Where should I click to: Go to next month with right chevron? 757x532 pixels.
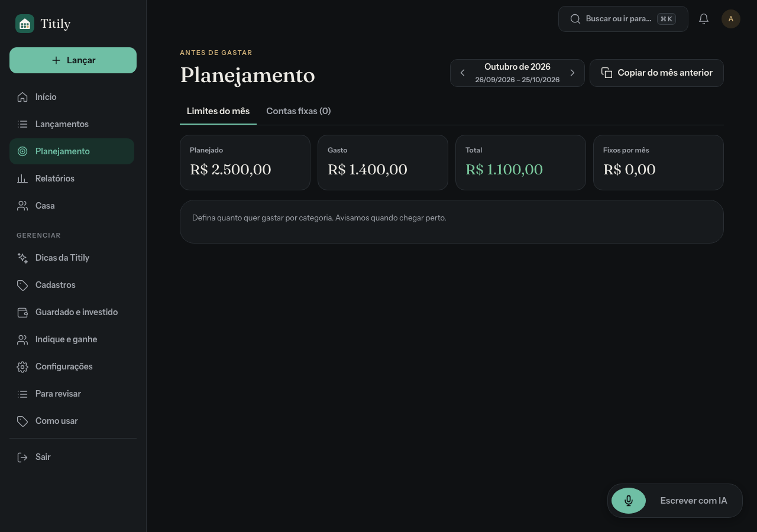click(572, 73)
